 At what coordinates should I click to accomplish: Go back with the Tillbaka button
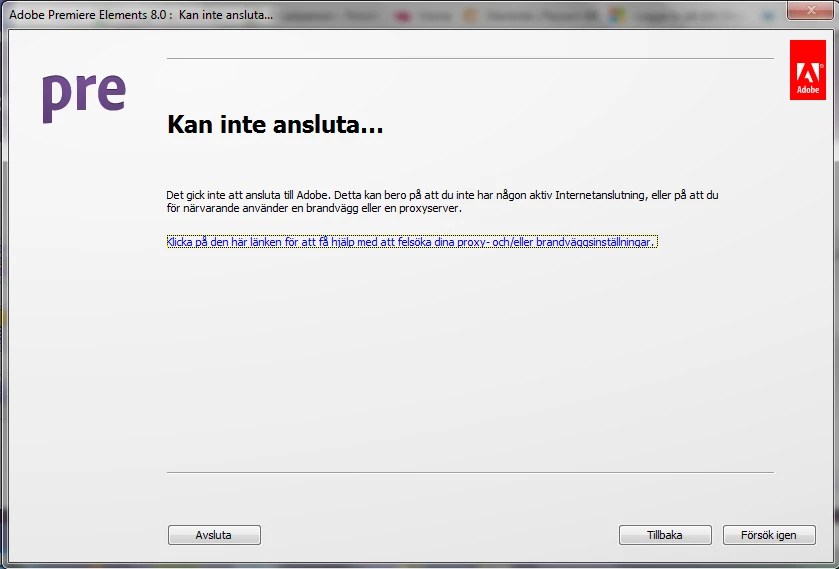coord(665,535)
